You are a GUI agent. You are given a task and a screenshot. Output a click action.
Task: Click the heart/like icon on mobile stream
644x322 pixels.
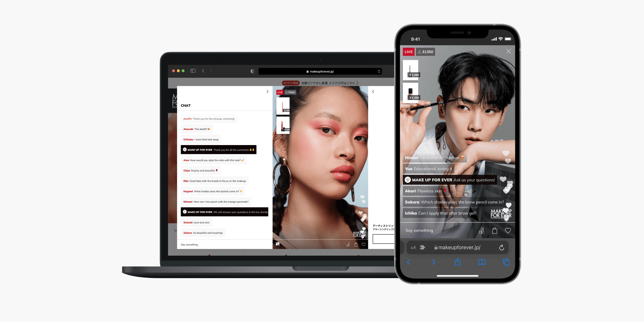(x=508, y=231)
